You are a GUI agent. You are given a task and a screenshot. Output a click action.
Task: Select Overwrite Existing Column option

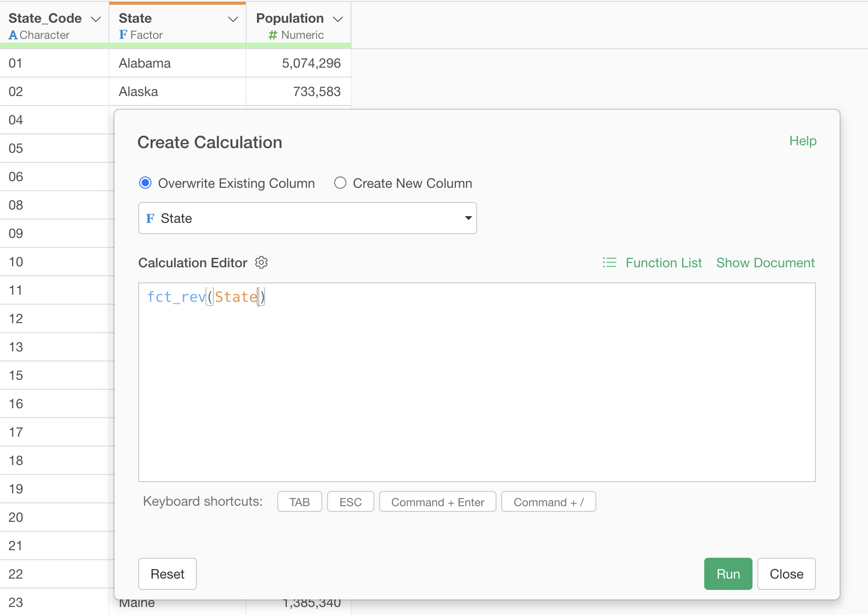click(x=145, y=183)
